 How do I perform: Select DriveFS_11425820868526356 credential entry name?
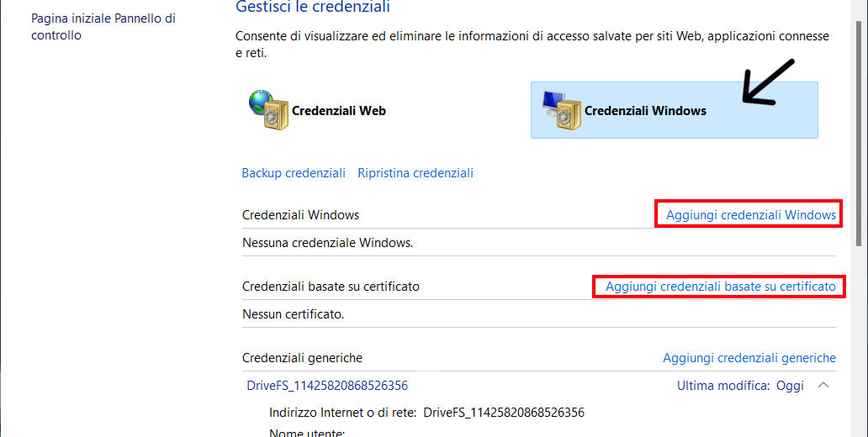pos(327,386)
